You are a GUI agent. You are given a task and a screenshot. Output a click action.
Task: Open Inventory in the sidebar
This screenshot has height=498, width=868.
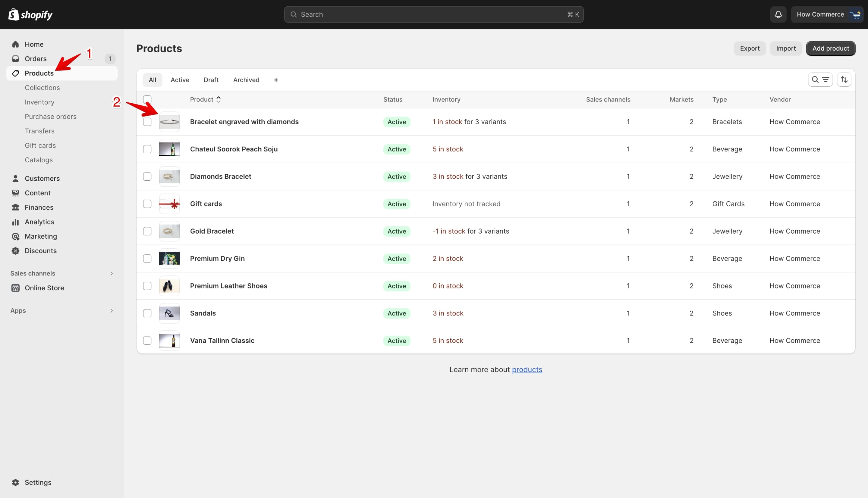coord(39,102)
